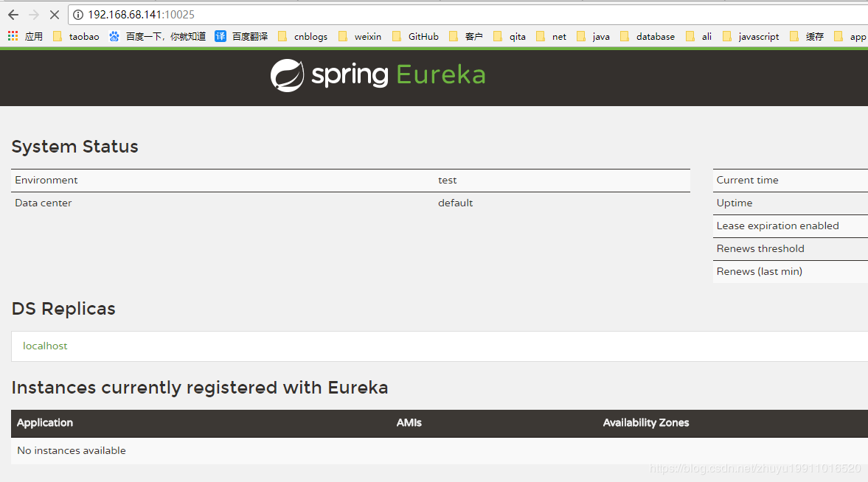This screenshot has width=868, height=482.
Task: Open the ali bookmark folder
Action: [698, 37]
